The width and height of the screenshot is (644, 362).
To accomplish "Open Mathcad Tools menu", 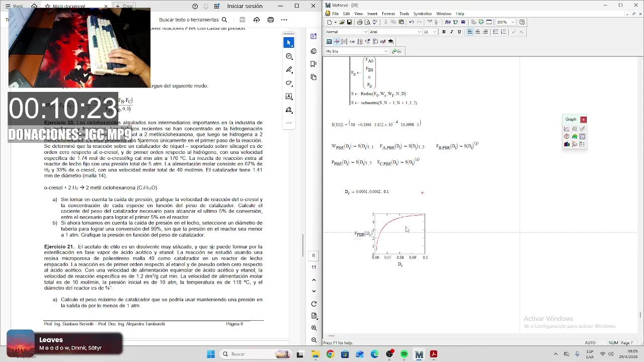I will tap(404, 14).
